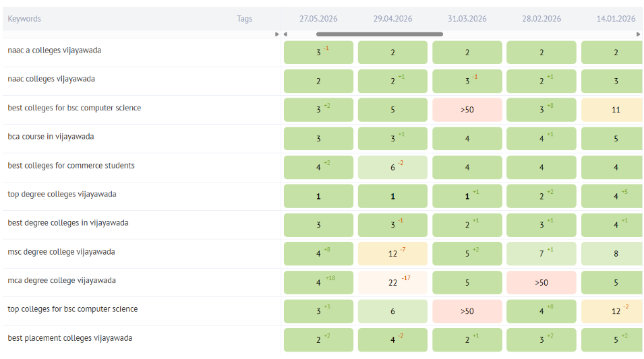Select keyword 'best placement colleges vijayawada'
This screenshot has height=359, width=644.
70,338
